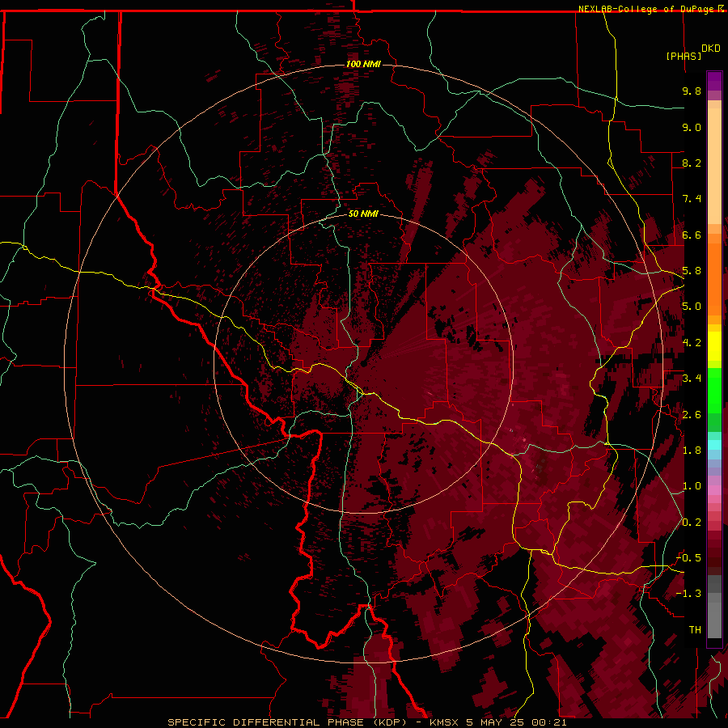Click the 50 NMI range ring label
The width and height of the screenshot is (728, 728).
pyautogui.click(x=363, y=214)
